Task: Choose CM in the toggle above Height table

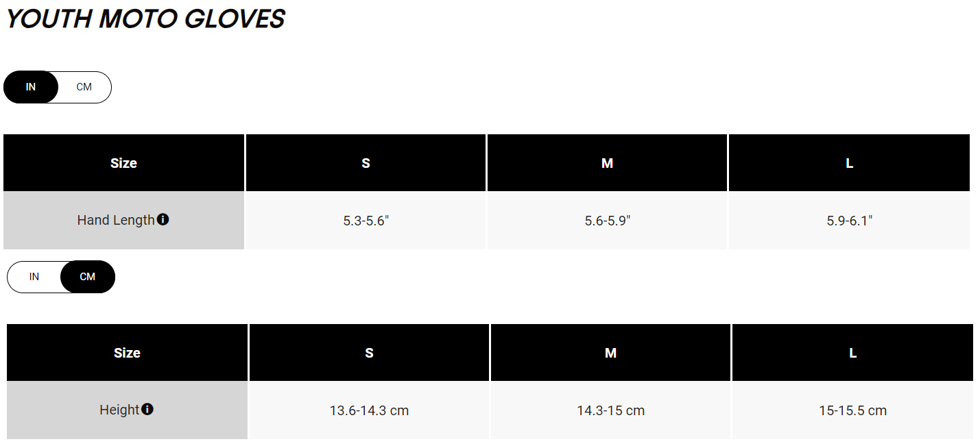Action: 88,277
